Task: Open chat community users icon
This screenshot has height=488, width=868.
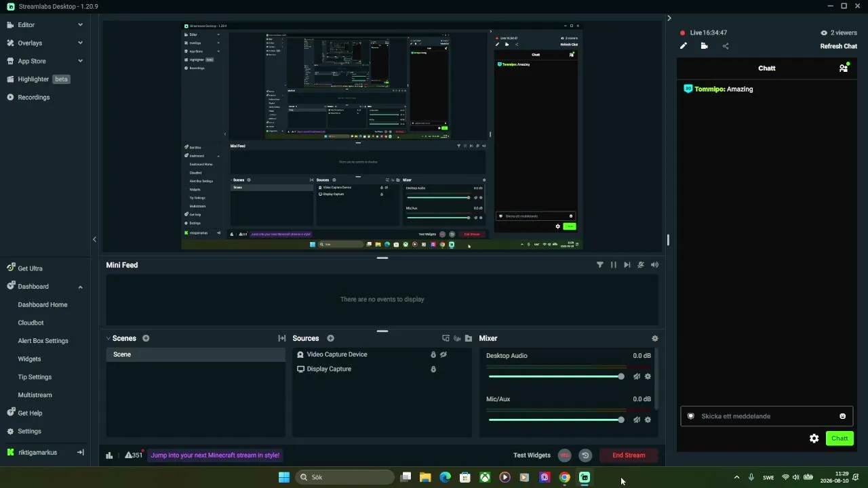Action: click(844, 68)
